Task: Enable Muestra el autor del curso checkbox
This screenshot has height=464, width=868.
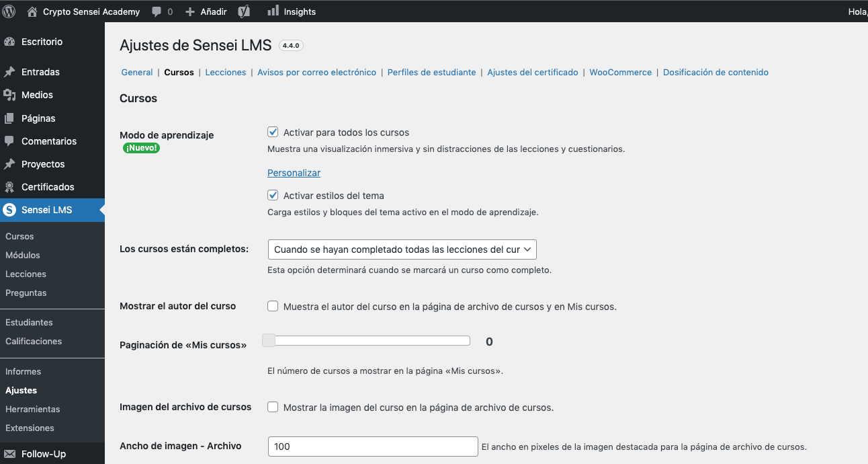Action: 273,306
